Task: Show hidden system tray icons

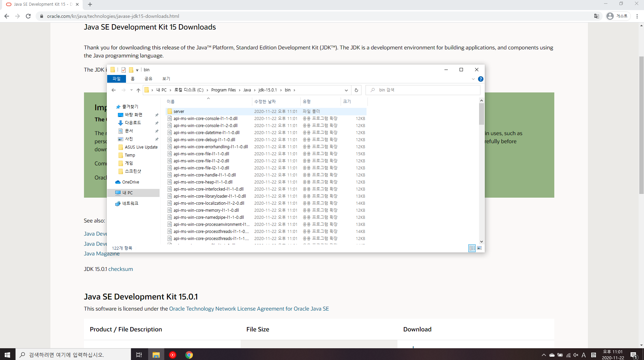Action: tap(544, 355)
